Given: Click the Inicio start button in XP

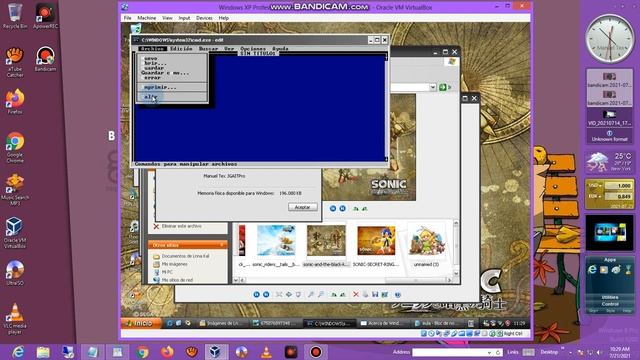Looking at the screenshot, I should click(142, 323).
